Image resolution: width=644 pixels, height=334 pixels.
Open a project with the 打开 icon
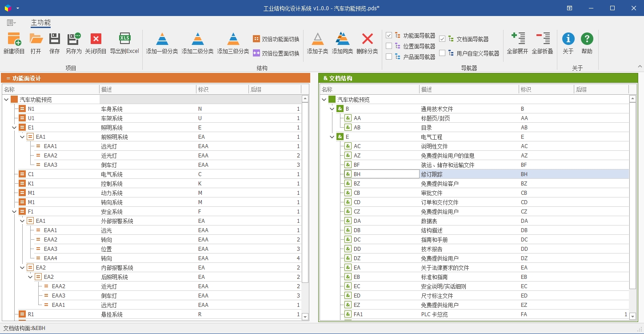[x=36, y=39]
